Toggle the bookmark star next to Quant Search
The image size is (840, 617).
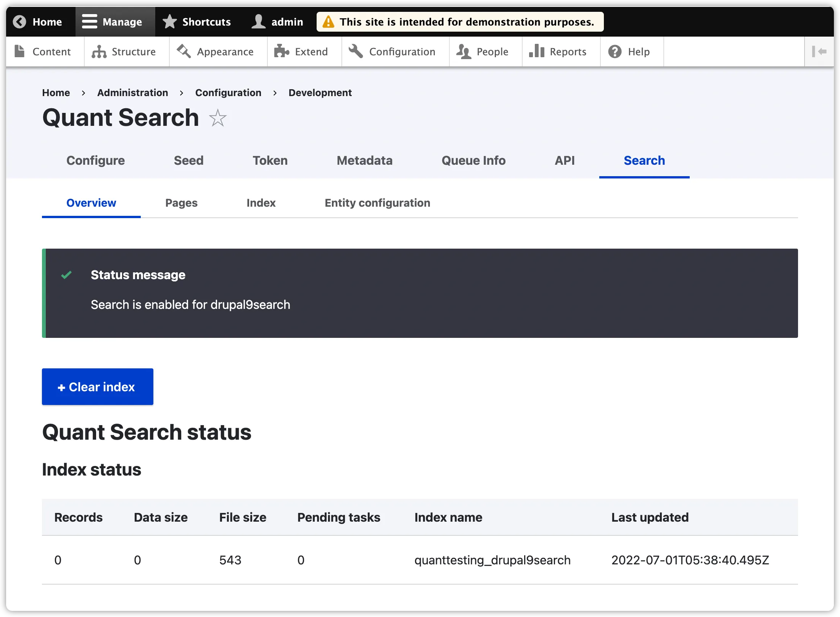(217, 118)
